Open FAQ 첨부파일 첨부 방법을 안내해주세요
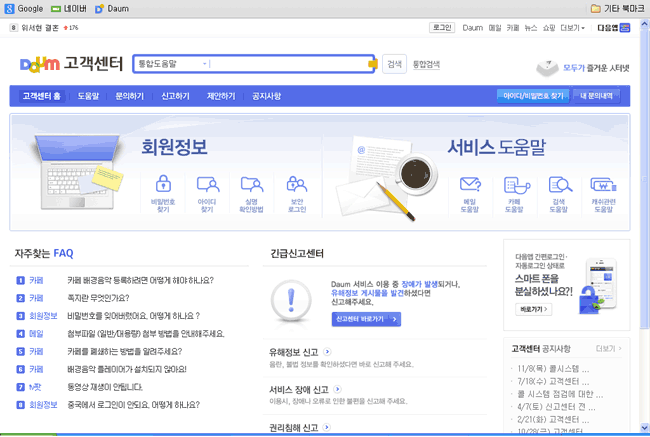This screenshot has height=437, width=650. (x=146, y=334)
